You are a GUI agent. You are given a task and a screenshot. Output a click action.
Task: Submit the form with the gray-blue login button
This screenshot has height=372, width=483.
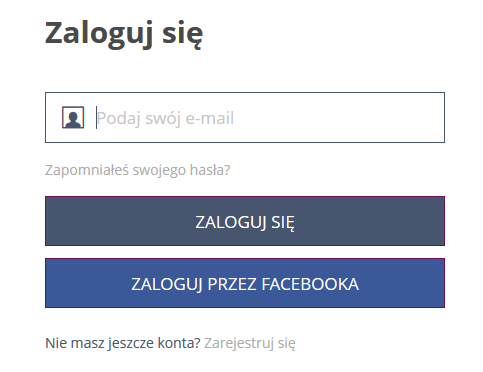coord(245,221)
